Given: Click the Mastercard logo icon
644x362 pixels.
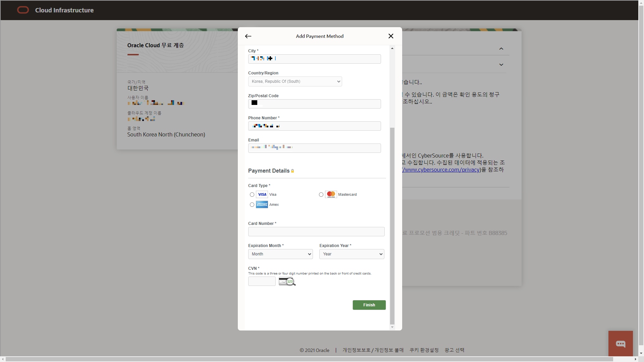Looking at the screenshot, I should (331, 194).
